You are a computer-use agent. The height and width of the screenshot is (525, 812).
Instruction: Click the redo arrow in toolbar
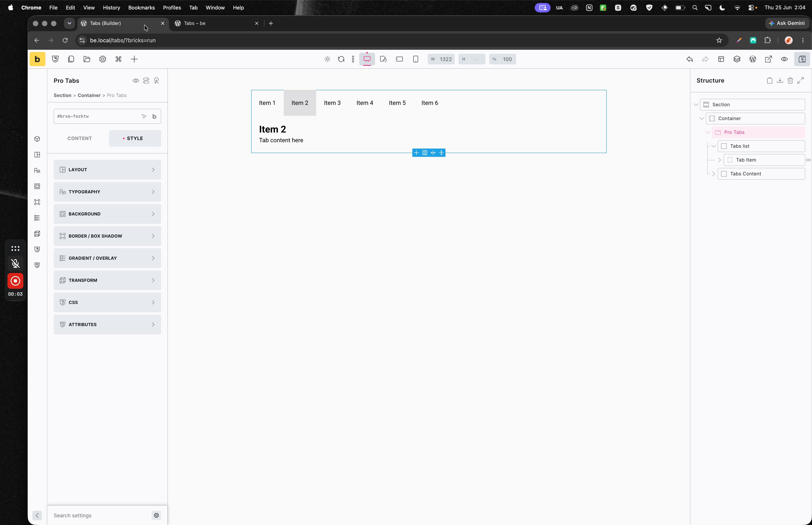point(705,59)
